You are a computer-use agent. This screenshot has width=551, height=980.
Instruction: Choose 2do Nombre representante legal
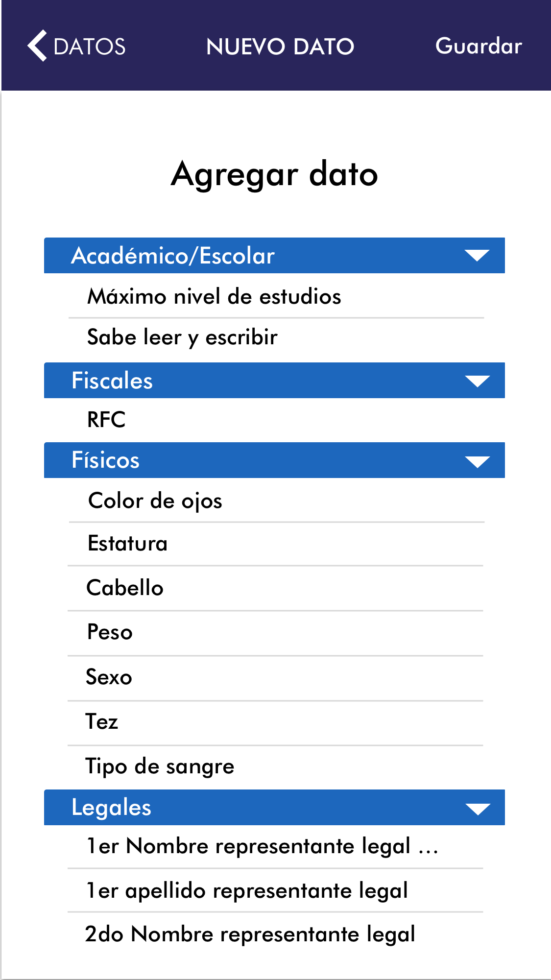pos(250,934)
